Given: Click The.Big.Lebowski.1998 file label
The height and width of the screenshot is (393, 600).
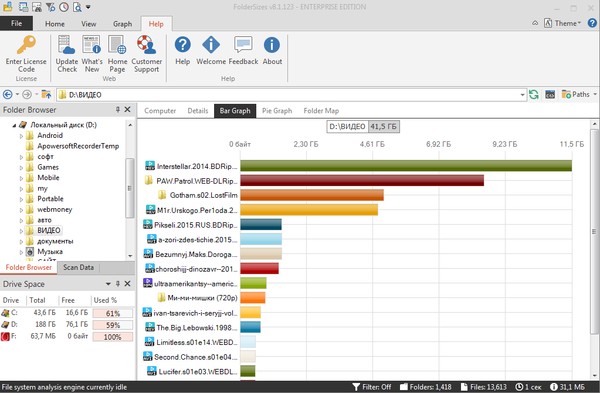Looking at the screenshot, I should (x=197, y=328).
